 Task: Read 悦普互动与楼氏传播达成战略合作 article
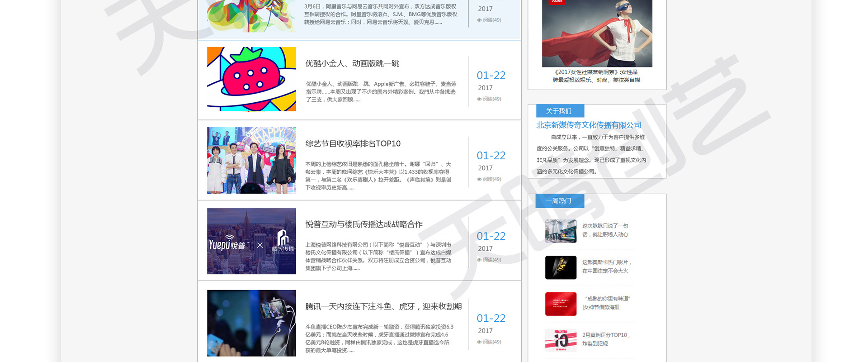pos(364,224)
